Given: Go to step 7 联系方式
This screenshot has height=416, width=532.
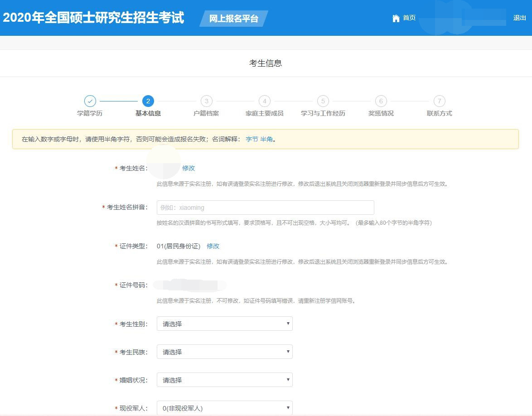Looking at the screenshot, I should 439,102.
